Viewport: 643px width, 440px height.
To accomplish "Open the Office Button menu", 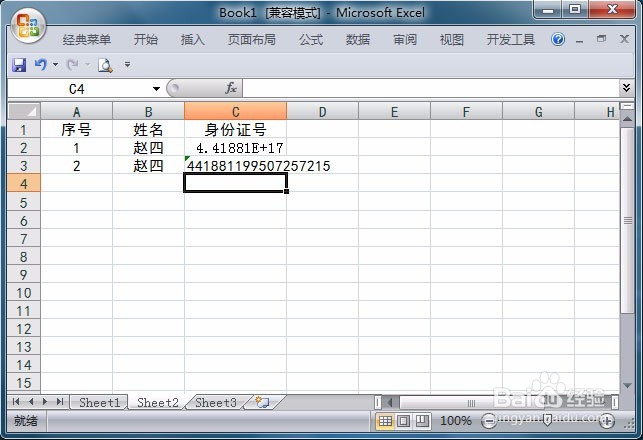I will point(28,26).
